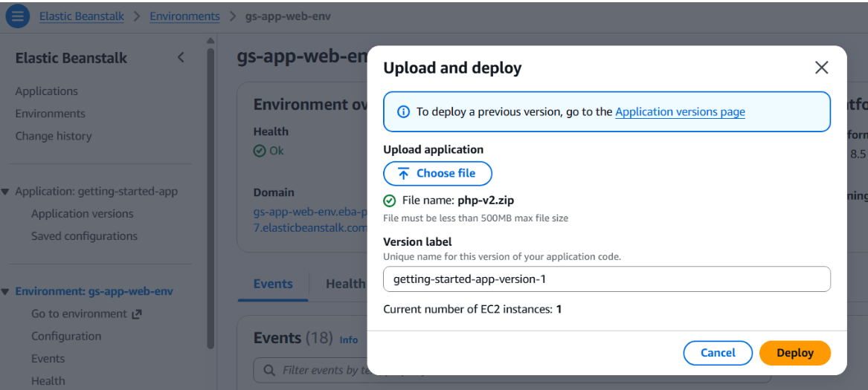This screenshot has height=390, width=868.
Task: Click the green Ok health status icon
Action: (x=260, y=151)
